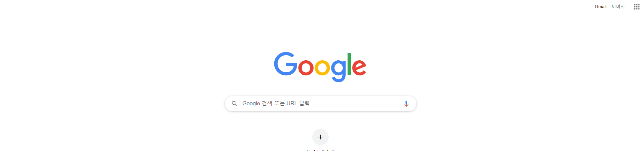The image size is (644, 151).
Task: Open the Gmail link
Action: (x=601, y=6)
